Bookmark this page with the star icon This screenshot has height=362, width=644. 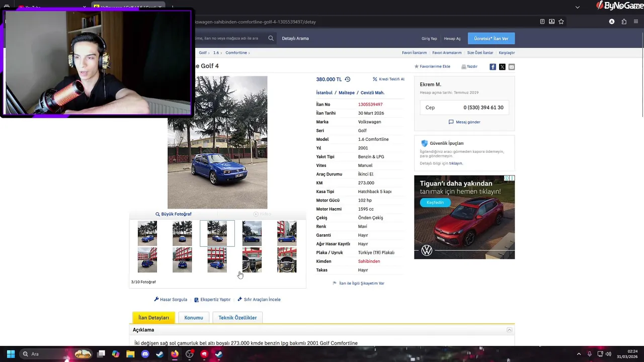(561, 22)
